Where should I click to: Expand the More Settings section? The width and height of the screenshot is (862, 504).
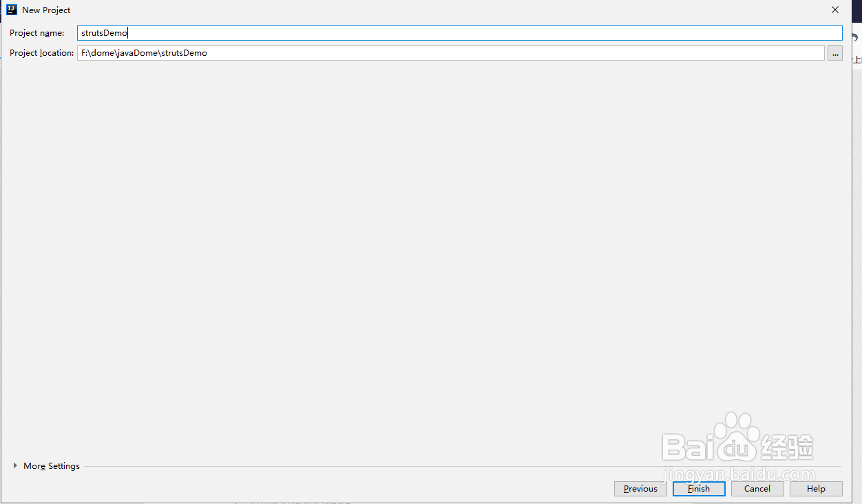click(46, 466)
